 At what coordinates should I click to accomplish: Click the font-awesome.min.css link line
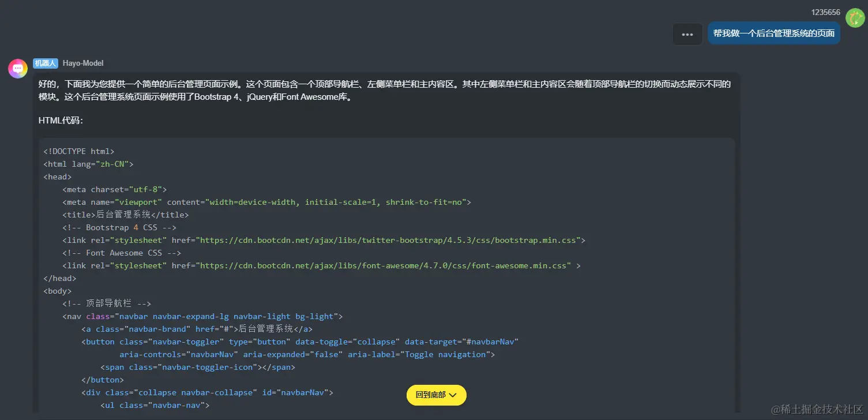click(x=321, y=265)
